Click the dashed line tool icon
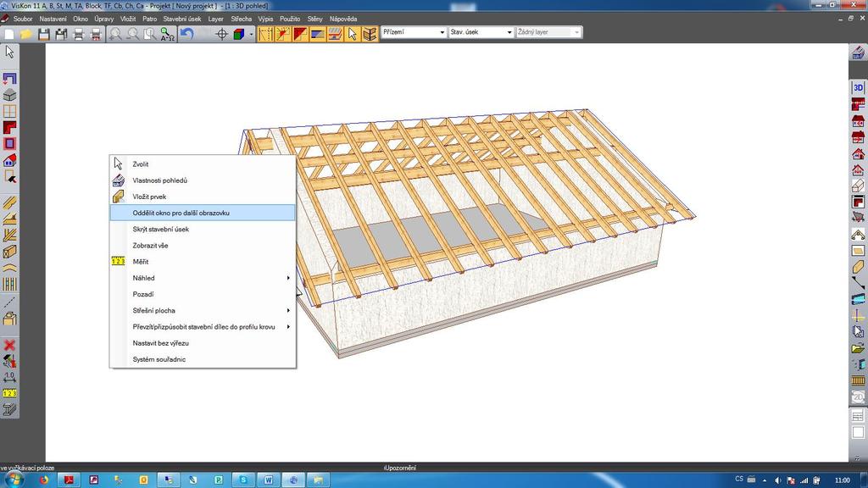The width and height of the screenshot is (868, 488). [x=9, y=302]
